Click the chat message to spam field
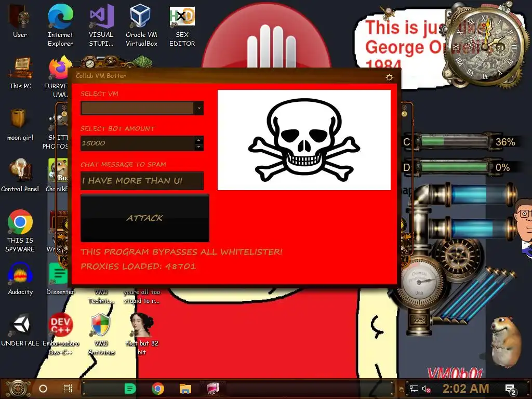This screenshot has height=399, width=532. [142, 180]
